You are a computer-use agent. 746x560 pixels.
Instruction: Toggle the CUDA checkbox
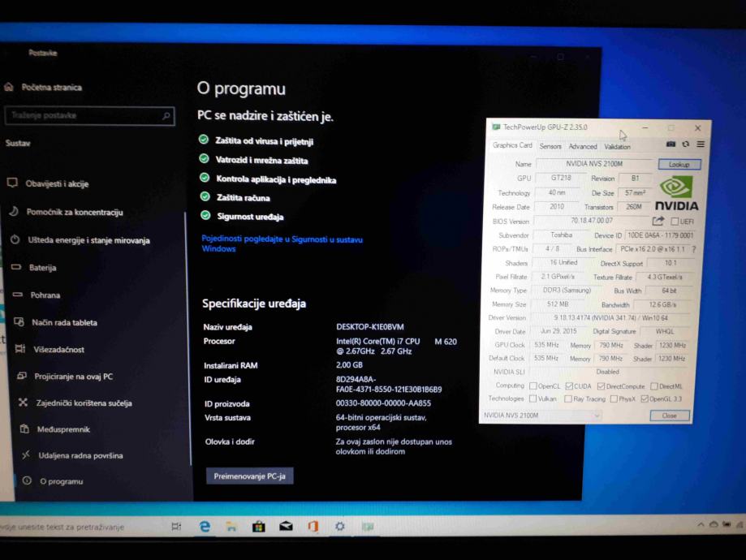(x=569, y=386)
